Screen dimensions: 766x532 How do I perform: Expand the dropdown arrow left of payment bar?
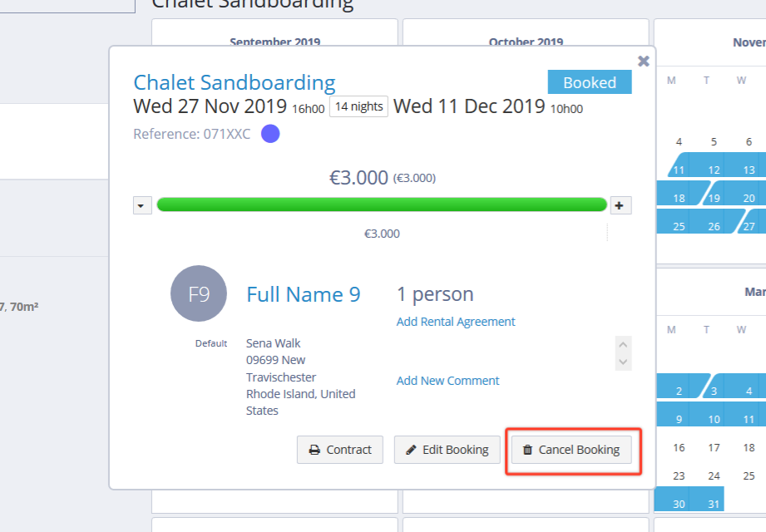pyautogui.click(x=142, y=205)
